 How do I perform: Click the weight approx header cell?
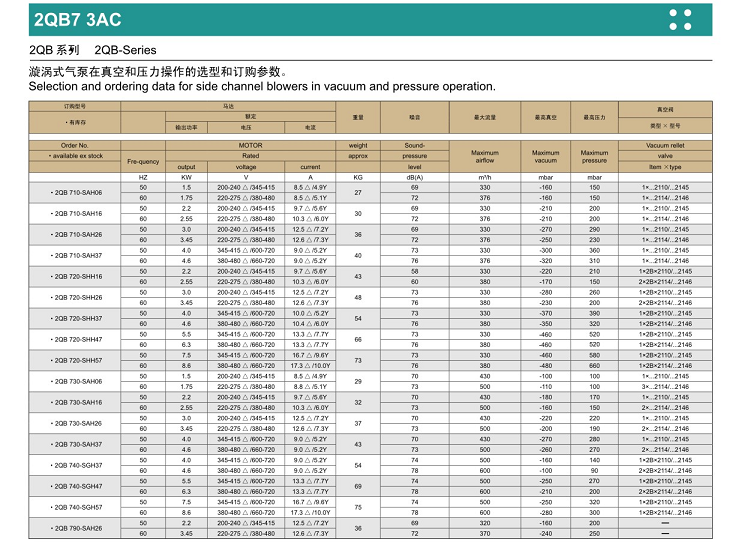(358, 151)
